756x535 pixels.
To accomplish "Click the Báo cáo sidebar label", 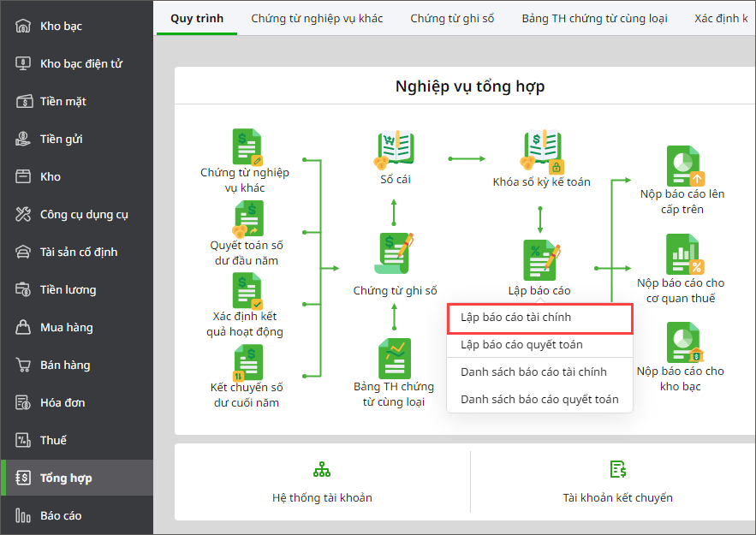I will click(61, 515).
